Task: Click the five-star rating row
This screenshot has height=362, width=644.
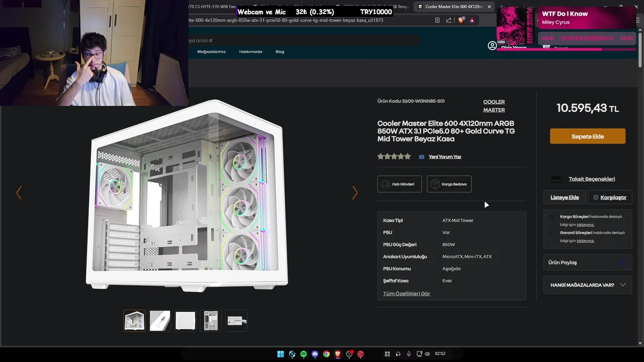Action: click(394, 156)
